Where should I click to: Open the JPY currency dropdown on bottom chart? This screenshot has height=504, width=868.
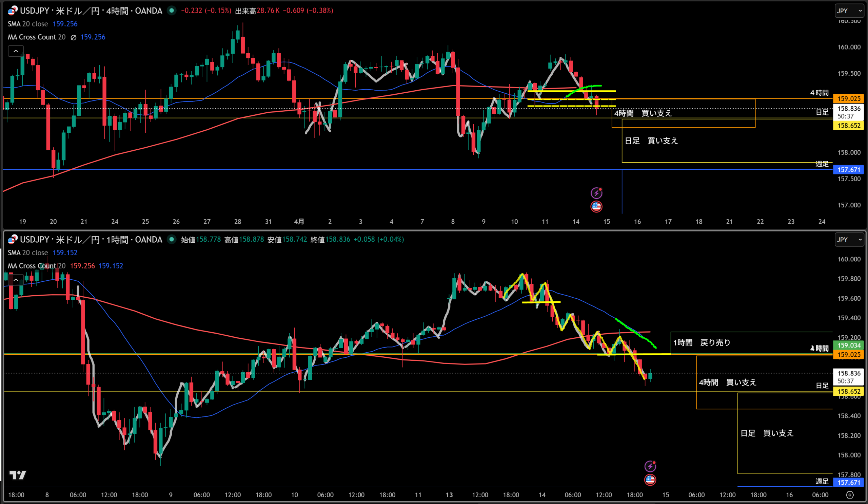[849, 240]
